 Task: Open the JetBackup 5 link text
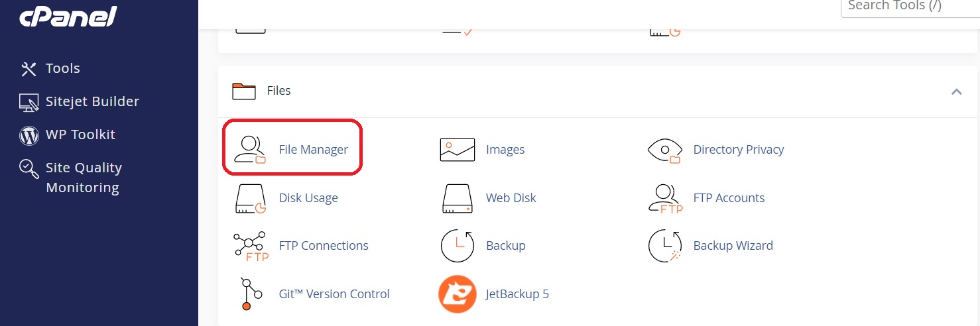pos(517,294)
